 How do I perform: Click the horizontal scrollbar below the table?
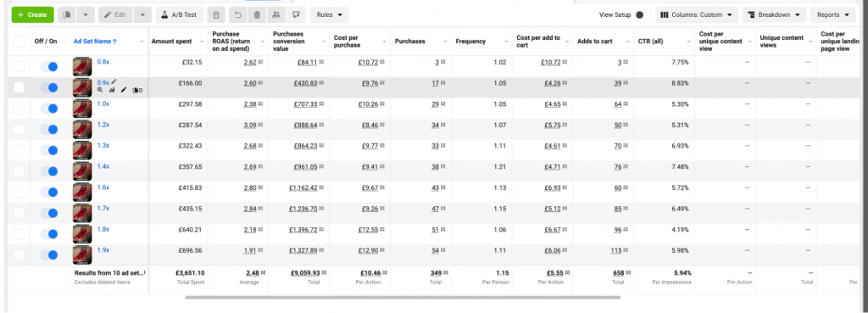click(403, 298)
